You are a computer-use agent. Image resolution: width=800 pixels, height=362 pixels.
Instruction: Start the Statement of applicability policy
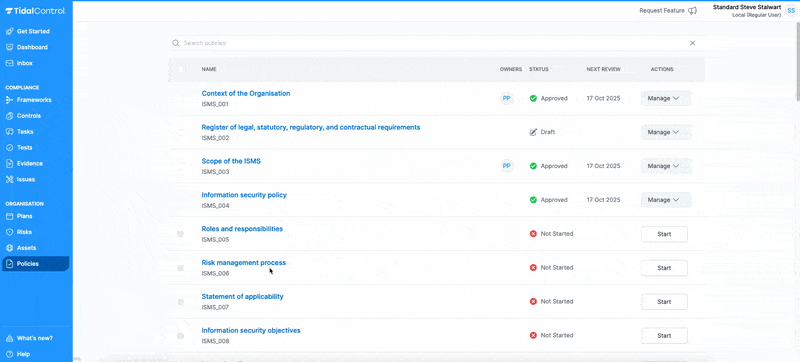coord(664,302)
